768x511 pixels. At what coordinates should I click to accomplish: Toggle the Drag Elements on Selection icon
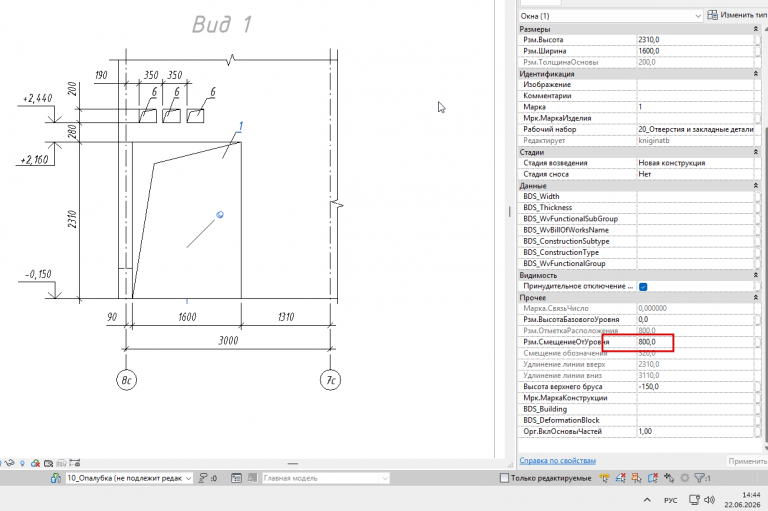tap(669, 478)
